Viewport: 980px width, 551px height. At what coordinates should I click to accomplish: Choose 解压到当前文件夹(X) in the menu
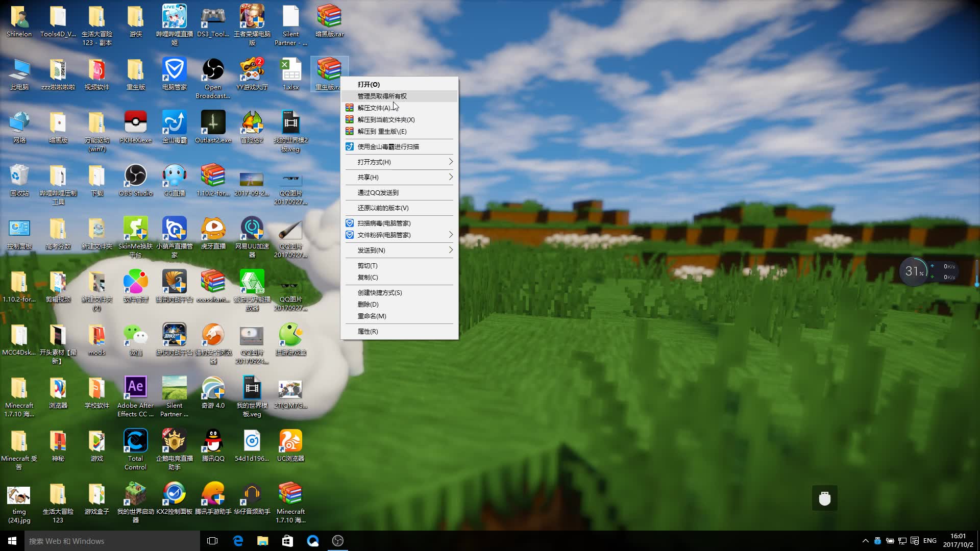[x=399, y=119]
